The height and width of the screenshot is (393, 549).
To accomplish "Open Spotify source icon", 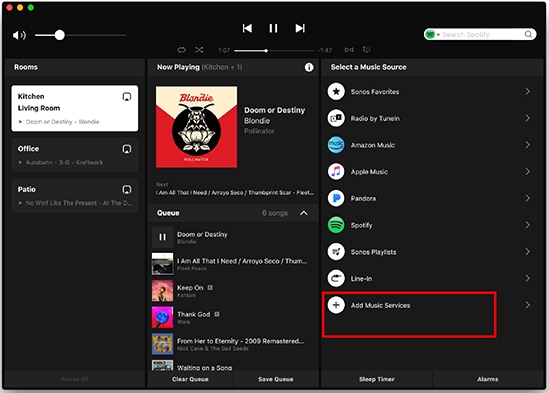I will click(336, 225).
